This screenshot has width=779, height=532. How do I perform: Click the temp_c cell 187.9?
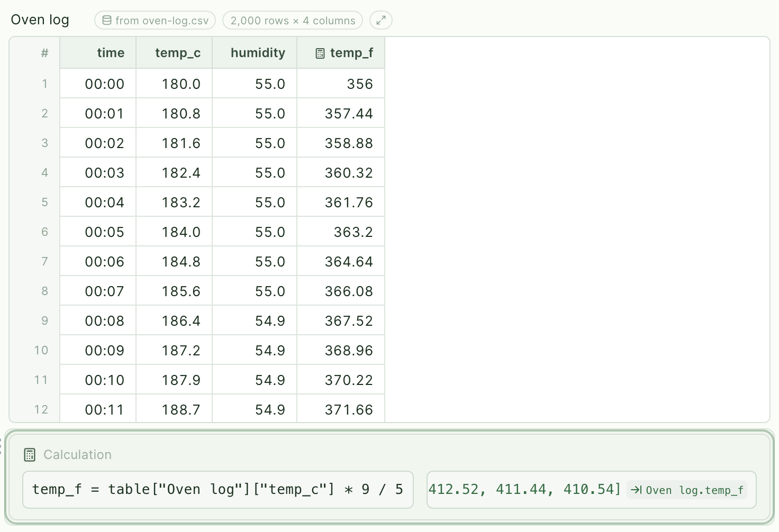(174, 380)
